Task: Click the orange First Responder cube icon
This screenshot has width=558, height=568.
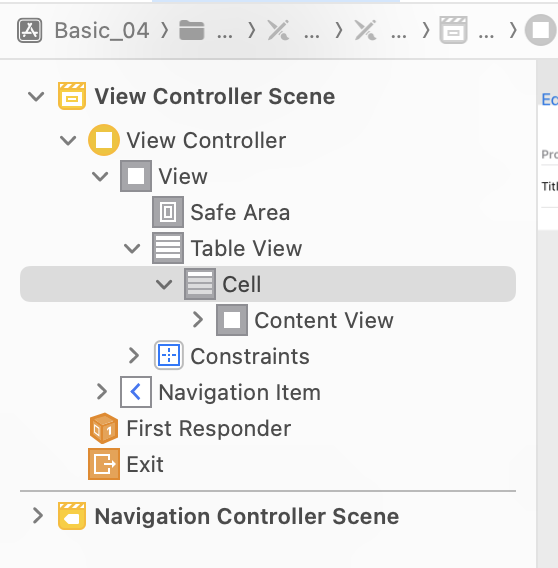Action: point(104,428)
